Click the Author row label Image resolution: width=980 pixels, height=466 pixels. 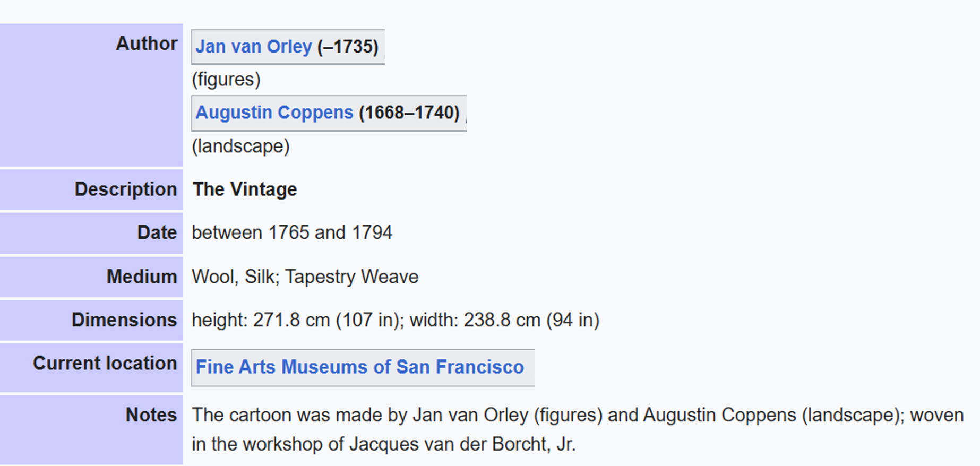point(147,44)
